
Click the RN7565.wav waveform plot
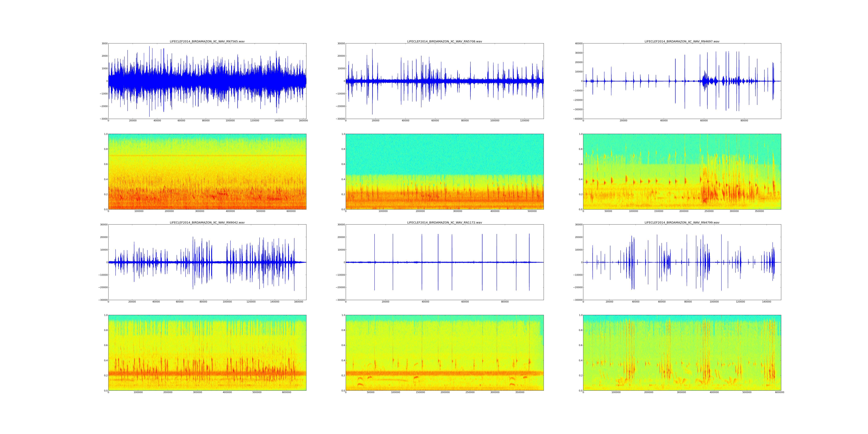(x=207, y=81)
